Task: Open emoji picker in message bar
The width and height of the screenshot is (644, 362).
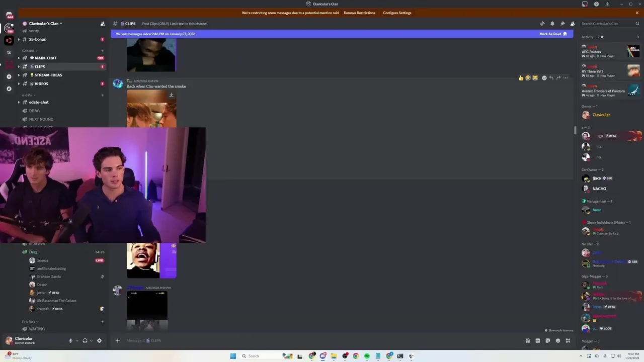Action: click(557, 340)
